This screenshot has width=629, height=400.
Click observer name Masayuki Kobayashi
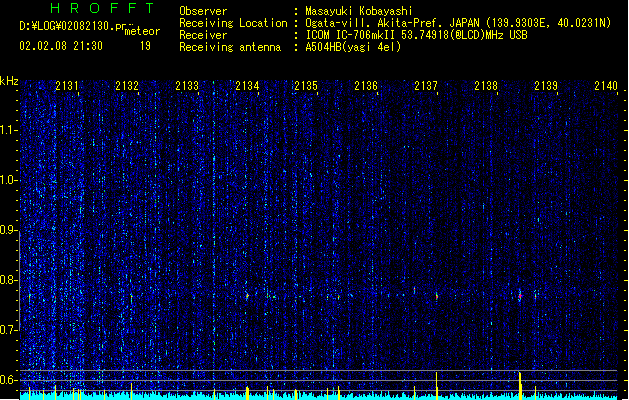[359, 11]
